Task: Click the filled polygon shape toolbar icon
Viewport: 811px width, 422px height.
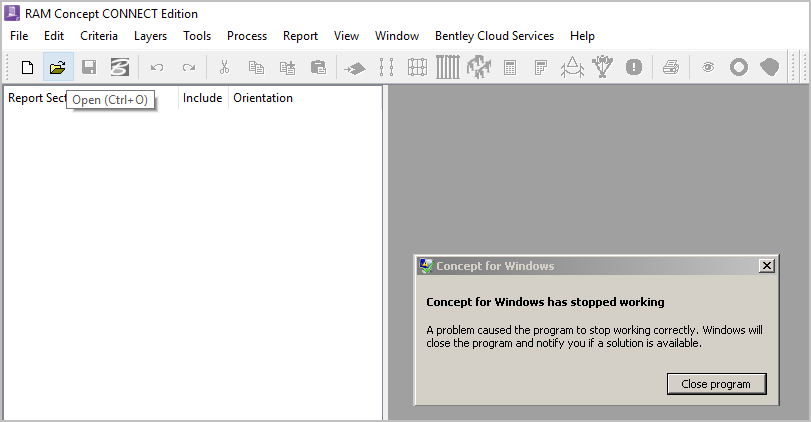Action: (770, 67)
